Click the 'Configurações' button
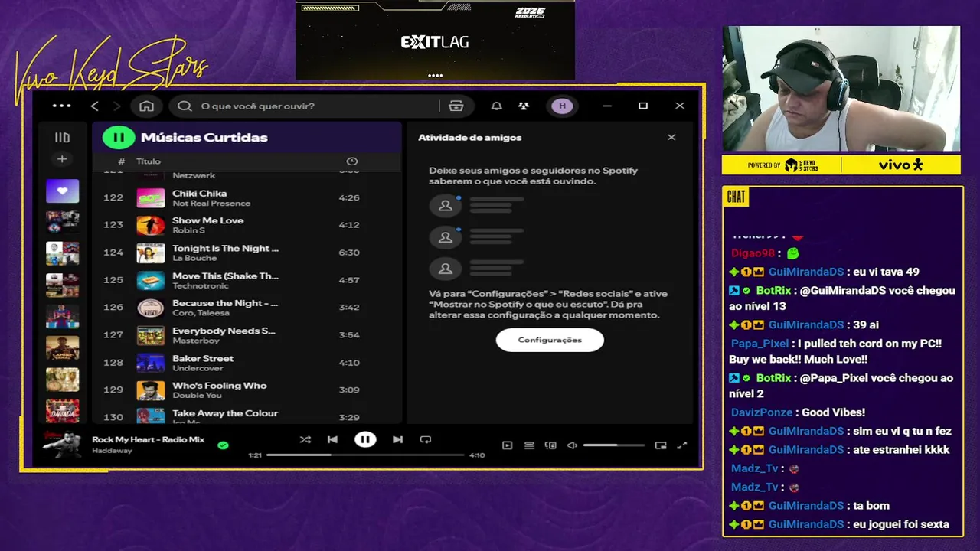 (550, 340)
